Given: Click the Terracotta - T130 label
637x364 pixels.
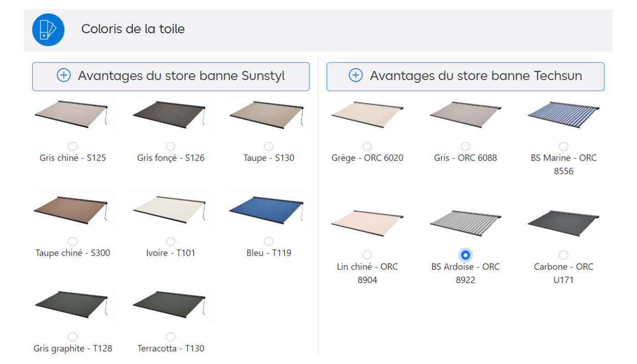Looking at the screenshot, I should tap(171, 349).
